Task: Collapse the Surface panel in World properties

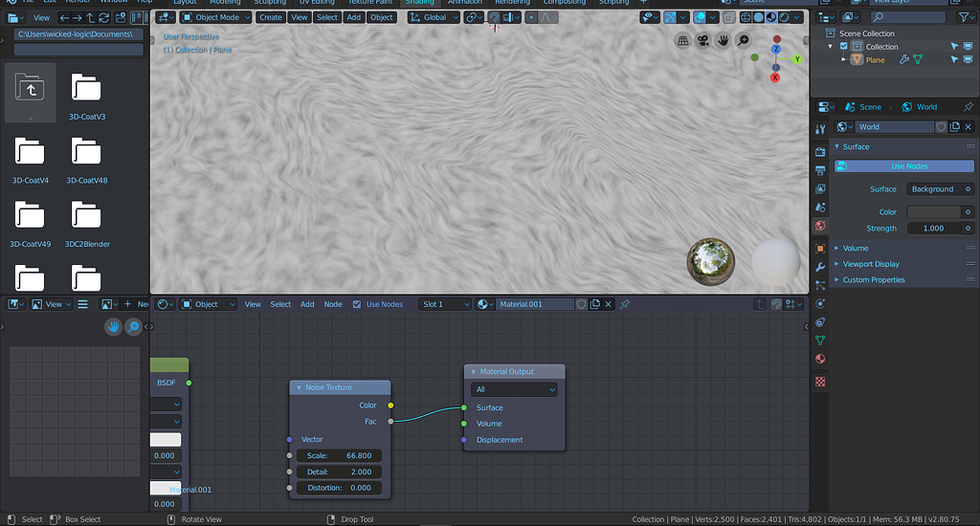Action: pos(836,147)
